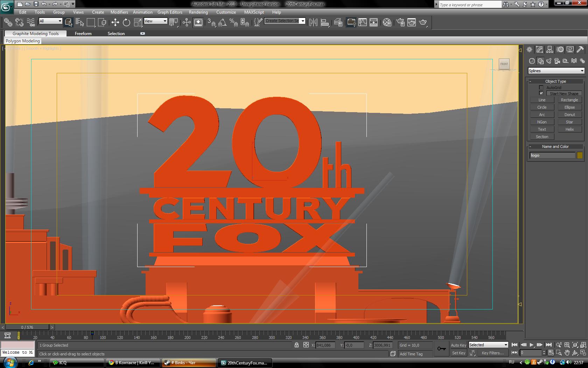
Task: Click the Text spline button
Action: [542, 129]
